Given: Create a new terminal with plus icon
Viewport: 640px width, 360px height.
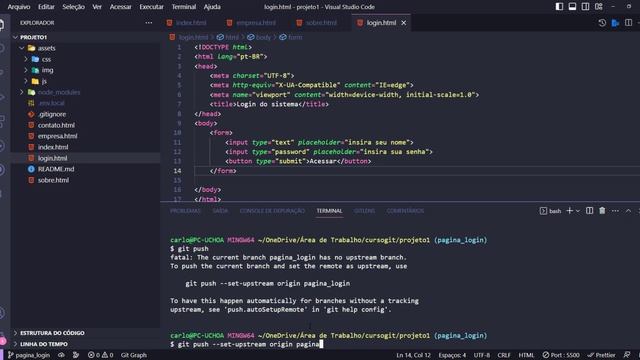Looking at the screenshot, I should click(570, 211).
